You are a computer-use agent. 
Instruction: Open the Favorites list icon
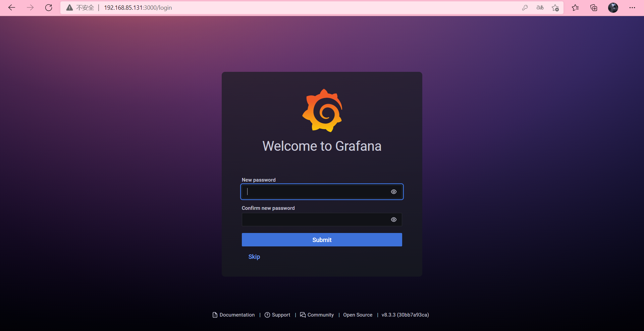[575, 8]
